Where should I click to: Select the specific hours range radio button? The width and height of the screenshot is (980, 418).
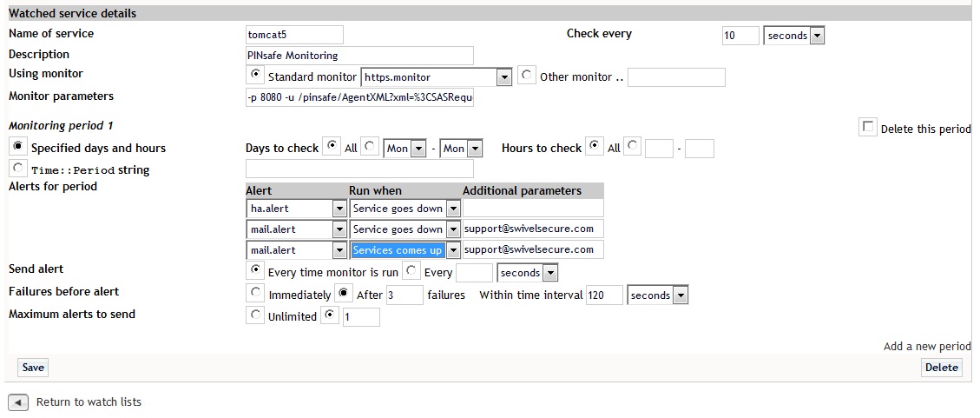pyautogui.click(x=633, y=147)
